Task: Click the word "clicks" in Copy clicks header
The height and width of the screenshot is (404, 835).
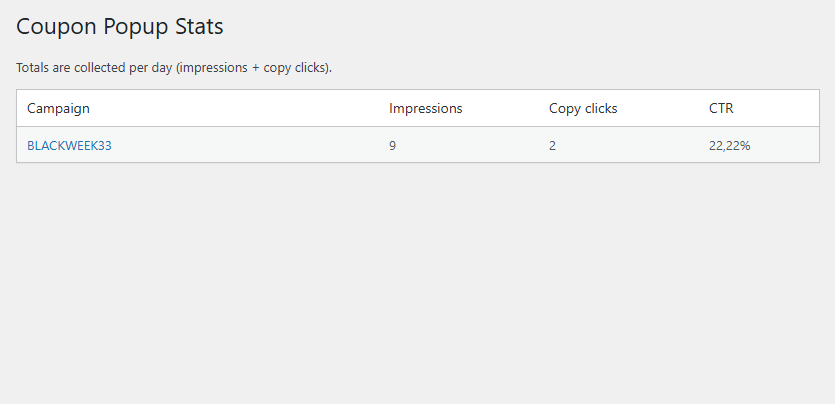Action: tap(600, 108)
